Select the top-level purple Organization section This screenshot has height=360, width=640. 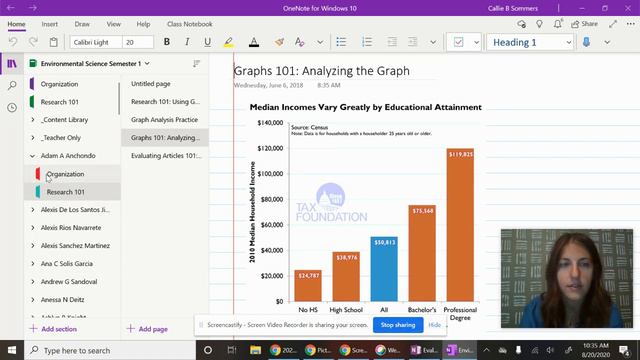(x=72, y=84)
